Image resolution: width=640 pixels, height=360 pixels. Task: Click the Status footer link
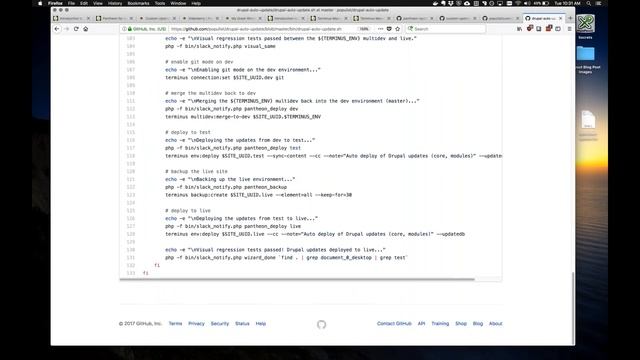pyautogui.click(x=242, y=324)
